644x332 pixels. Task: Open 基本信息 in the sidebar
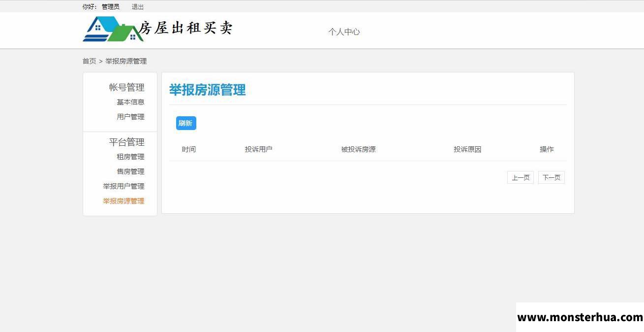(x=130, y=102)
